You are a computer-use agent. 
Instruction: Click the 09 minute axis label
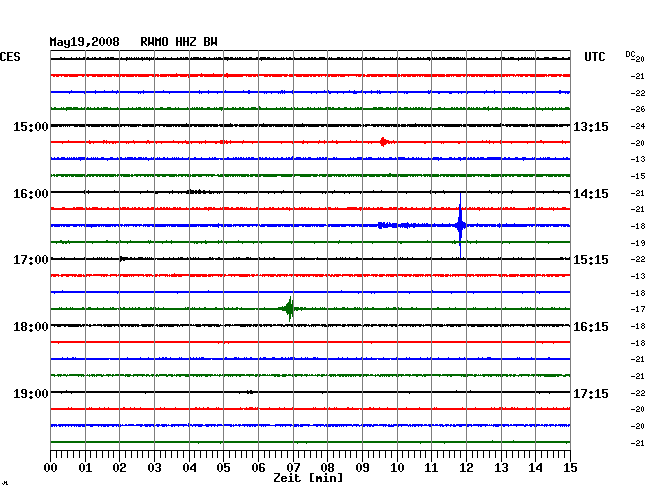(x=362, y=468)
